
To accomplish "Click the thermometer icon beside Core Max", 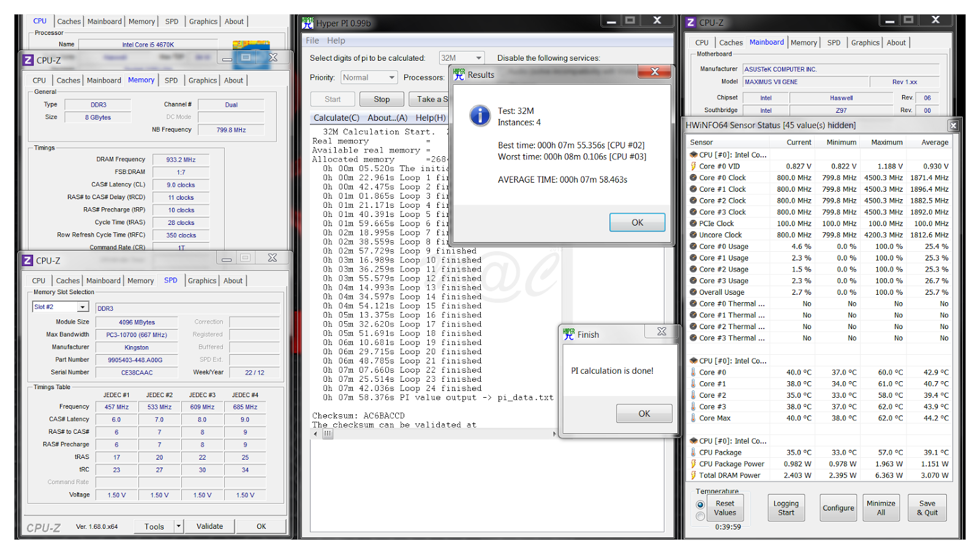I will pos(693,418).
